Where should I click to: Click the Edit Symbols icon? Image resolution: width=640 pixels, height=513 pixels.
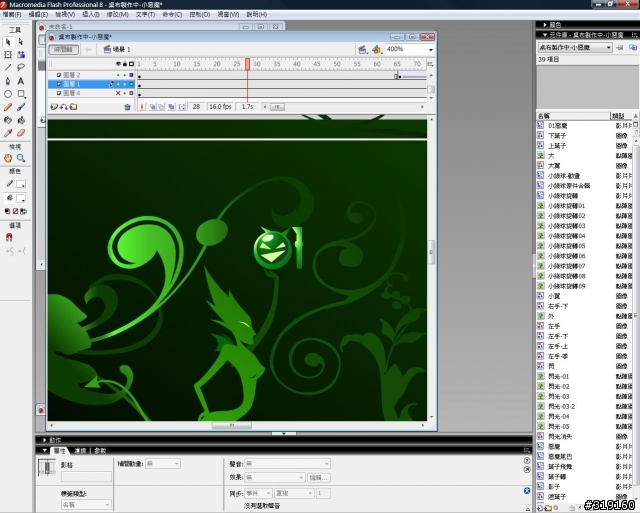tap(376, 49)
